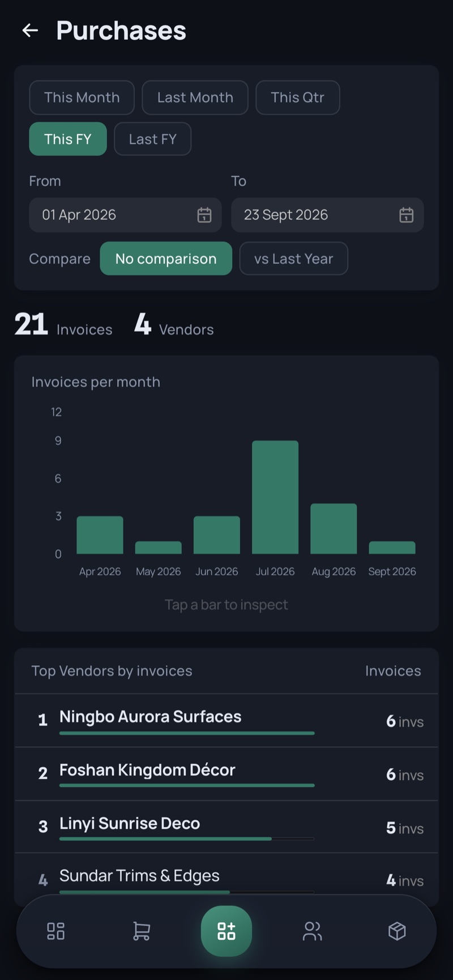
Task: Tap the 4 Vendors total
Action: pyautogui.click(x=174, y=325)
